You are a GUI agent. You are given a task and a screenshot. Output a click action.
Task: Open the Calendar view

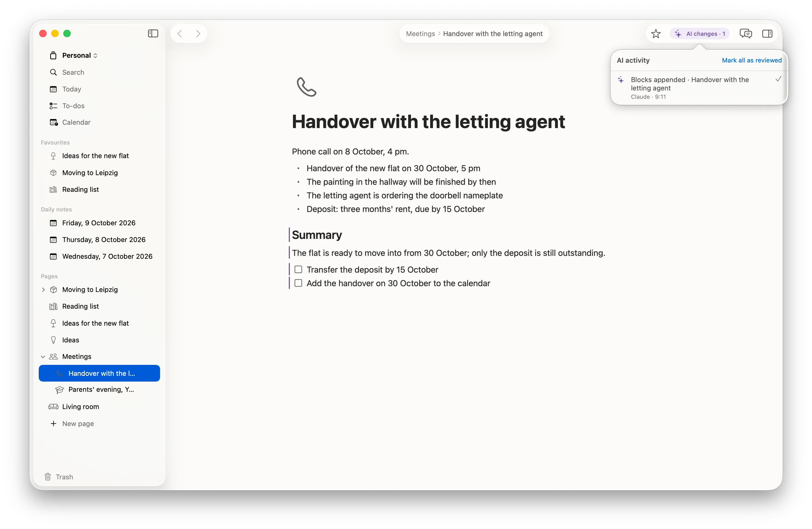99,122
